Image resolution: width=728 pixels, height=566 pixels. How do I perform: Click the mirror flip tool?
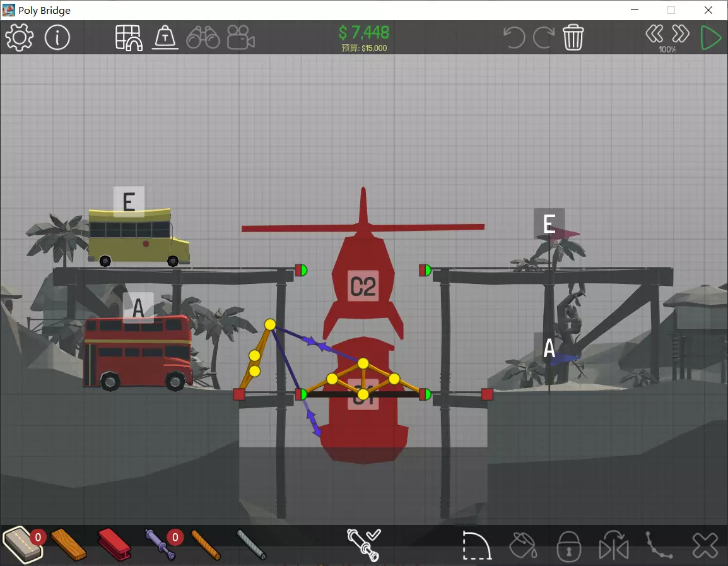614,546
